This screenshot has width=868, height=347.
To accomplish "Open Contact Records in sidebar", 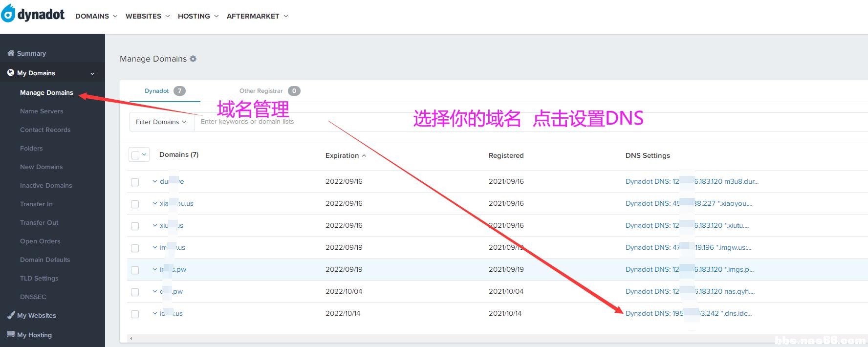I will click(x=45, y=130).
